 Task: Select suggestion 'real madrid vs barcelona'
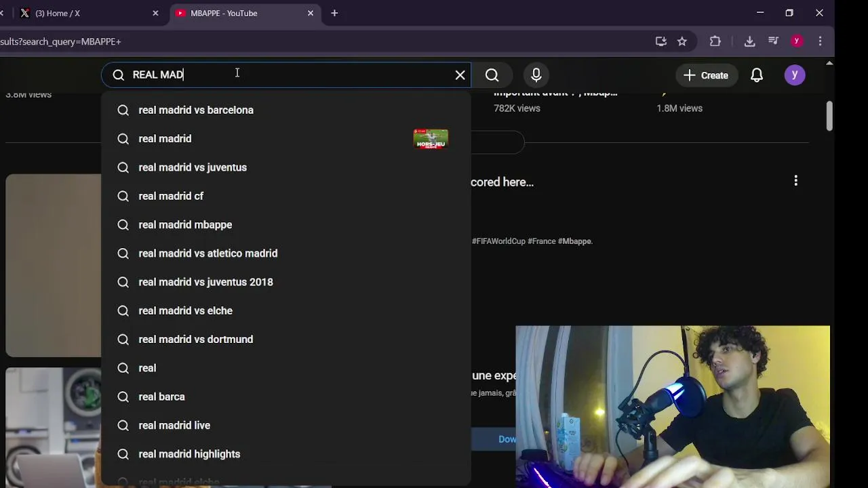(x=286, y=110)
